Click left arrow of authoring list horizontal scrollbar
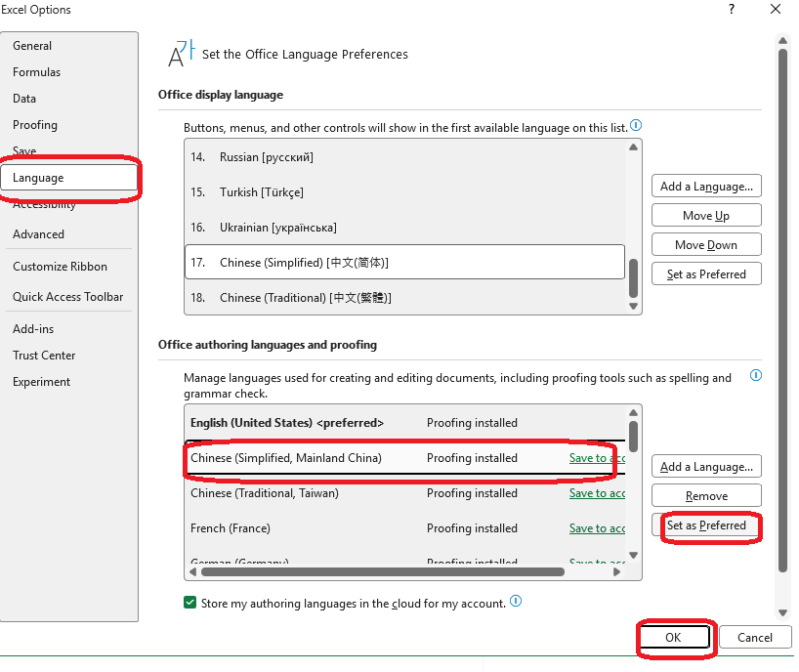This screenshot has width=799, height=672. point(192,571)
